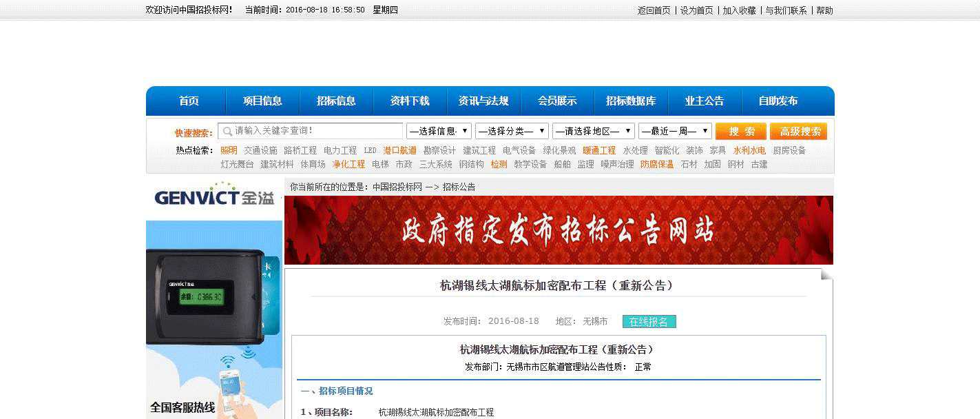Select hot keyword 港口航道
980x419 pixels.
tap(400, 150)
